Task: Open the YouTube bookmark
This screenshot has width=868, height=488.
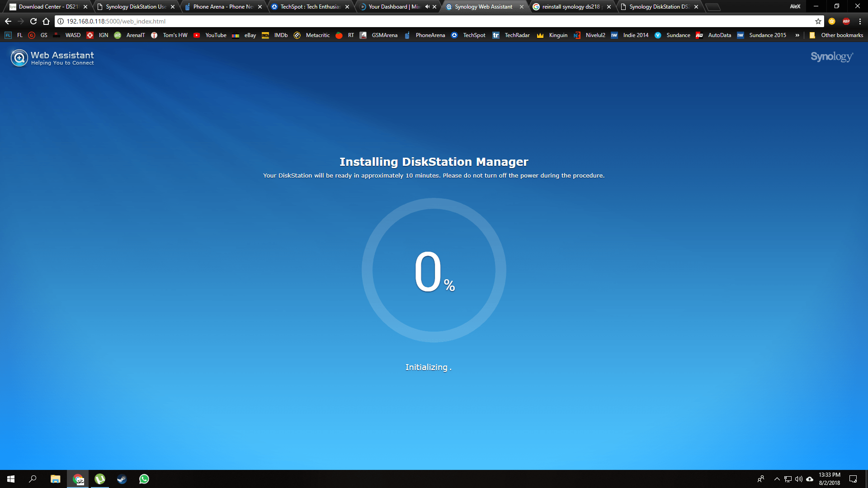Action: tap(210, 35)
